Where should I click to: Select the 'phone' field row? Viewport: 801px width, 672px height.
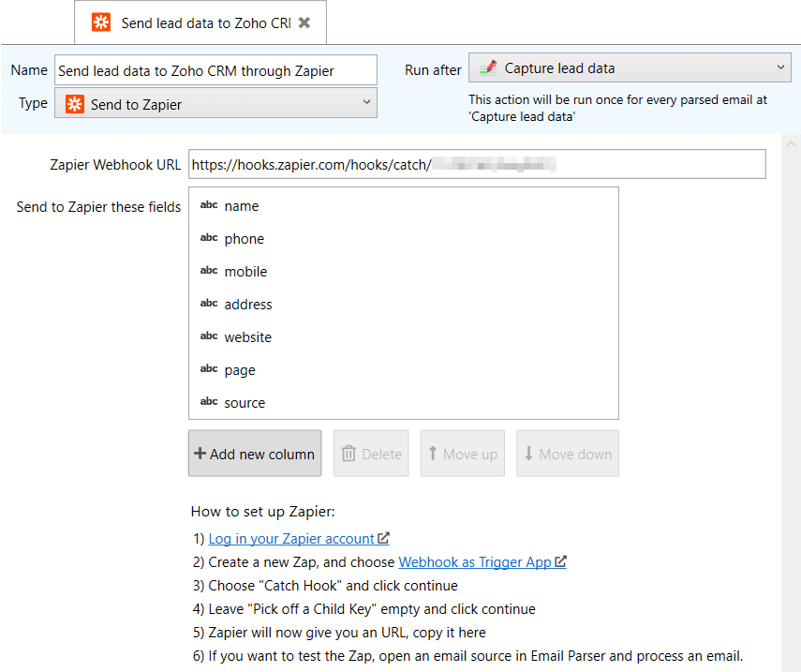coord(404,239)
